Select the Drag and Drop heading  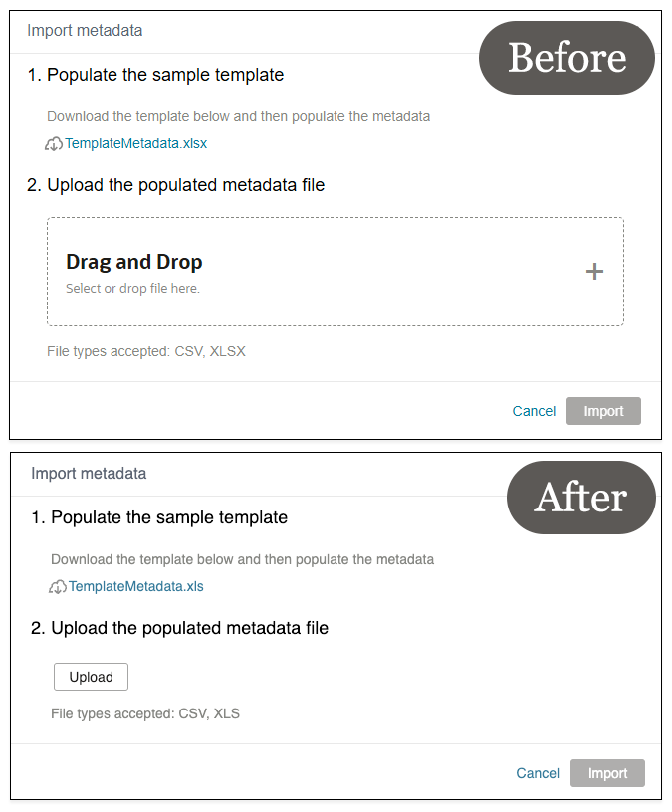(134, 262)
